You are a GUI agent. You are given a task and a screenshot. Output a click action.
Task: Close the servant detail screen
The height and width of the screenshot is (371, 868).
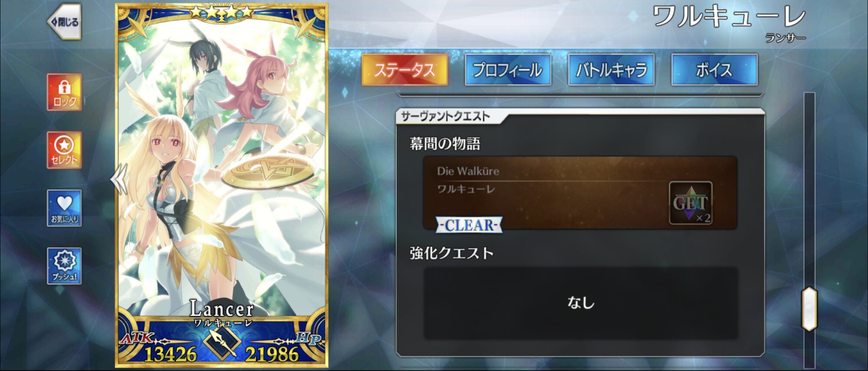pos(64,22)
